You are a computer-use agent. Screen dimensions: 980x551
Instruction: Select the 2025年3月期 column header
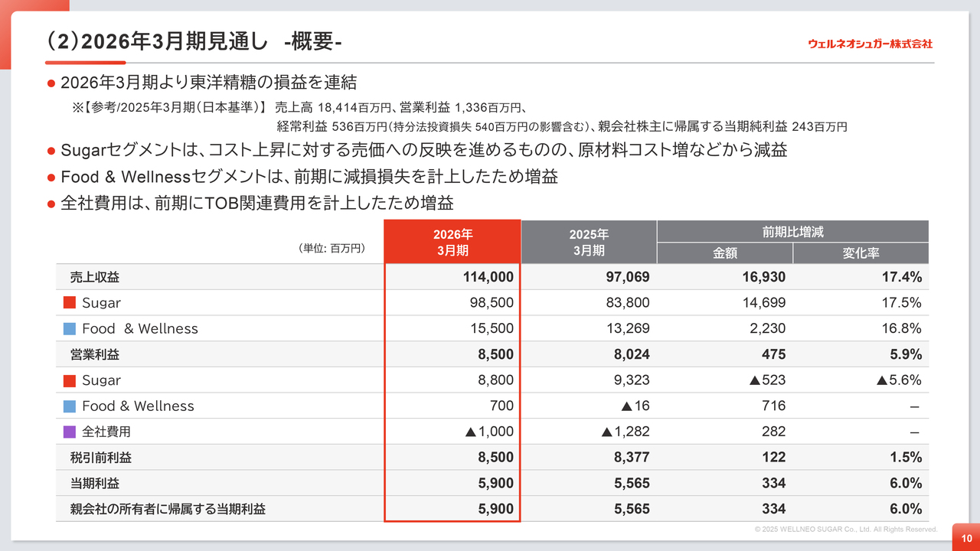coord(588,242)
